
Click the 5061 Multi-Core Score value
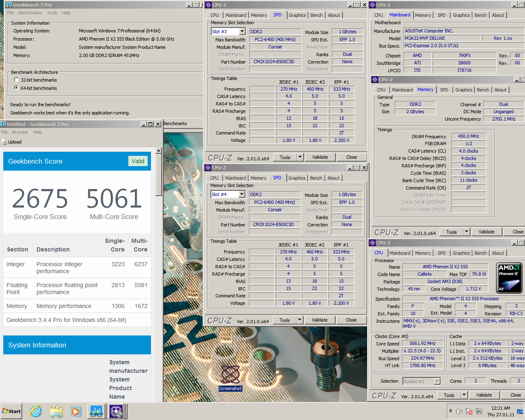point(114,199)
